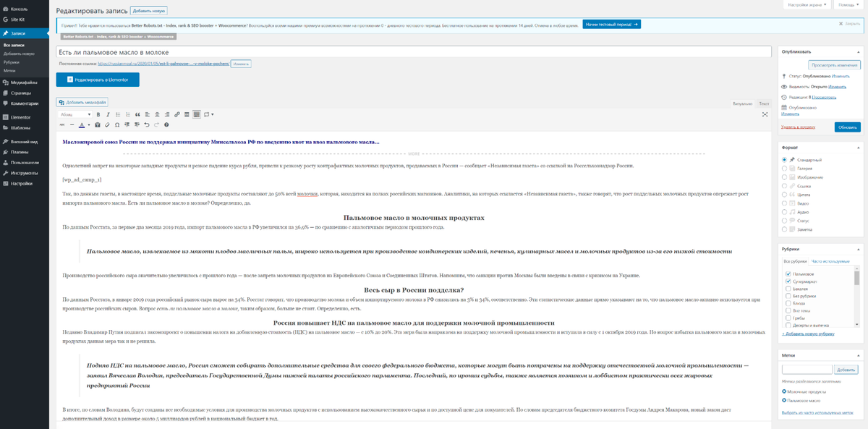Click Редактировать в Elementor button

98,80
